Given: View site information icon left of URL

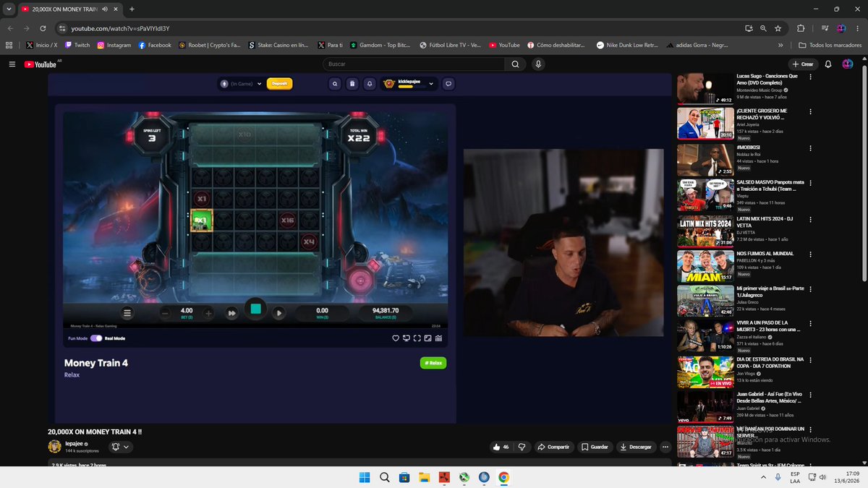Looking at the screenshot, I should [62, 28].
